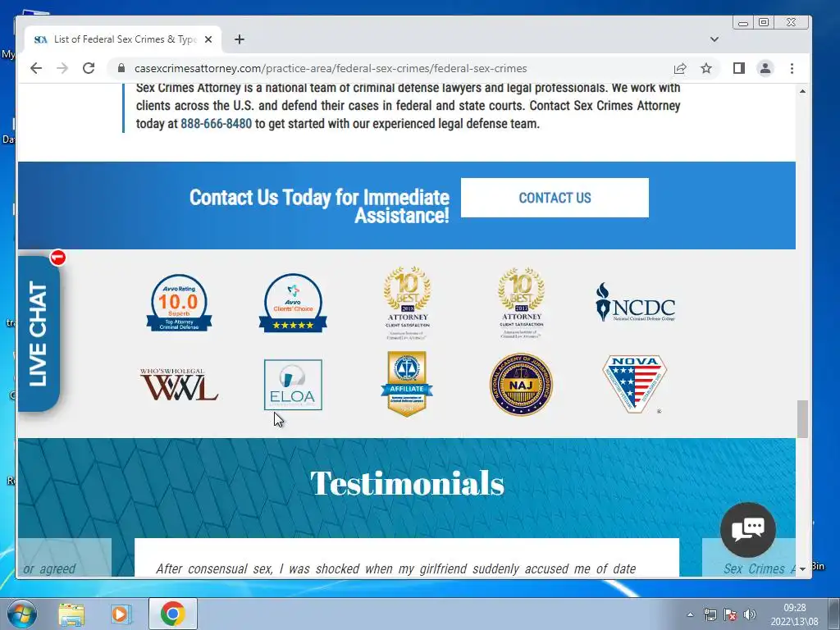This screenshot has height=630, width=840.
Task: Click the scrollbar down arrow
Action: (802, 569)
